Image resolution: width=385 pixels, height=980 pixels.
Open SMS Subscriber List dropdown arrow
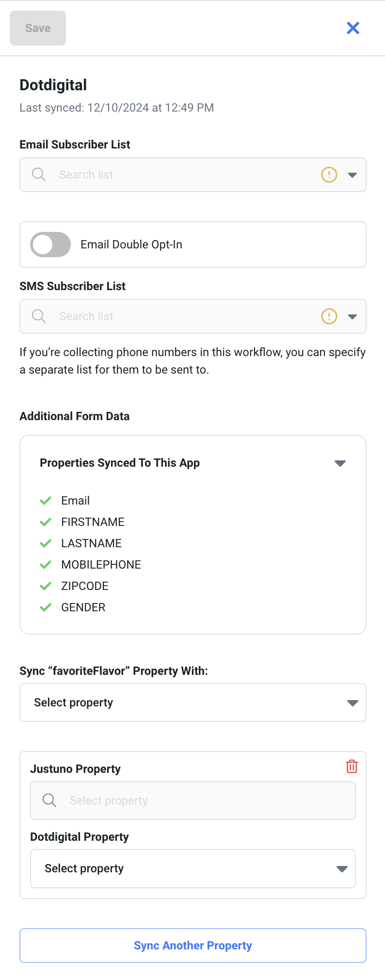pos(353,316)
